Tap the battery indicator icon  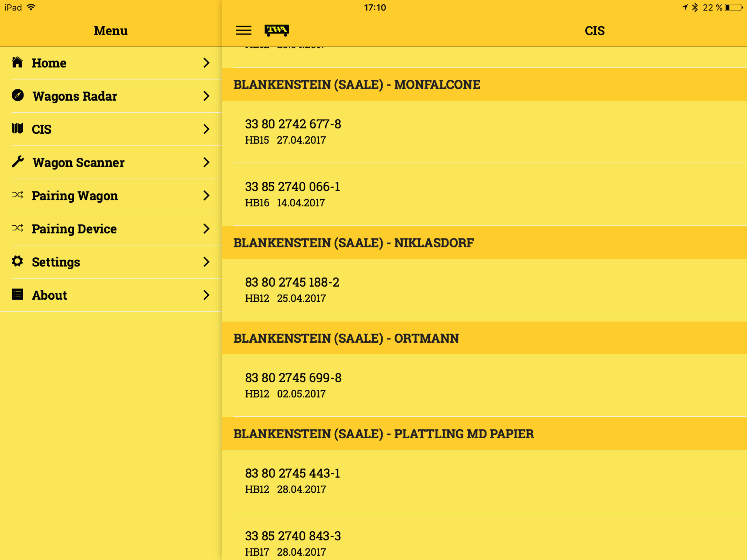[734, 7]
